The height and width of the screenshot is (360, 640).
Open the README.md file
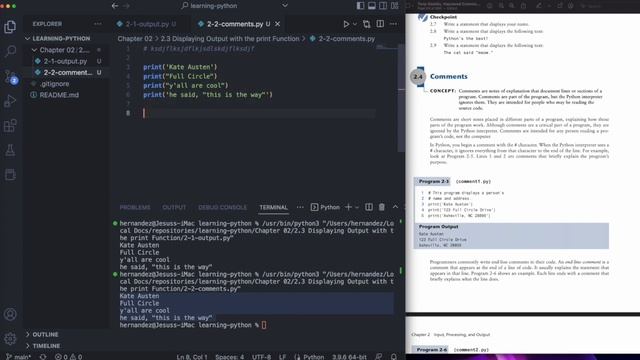(x=59, y=95)
